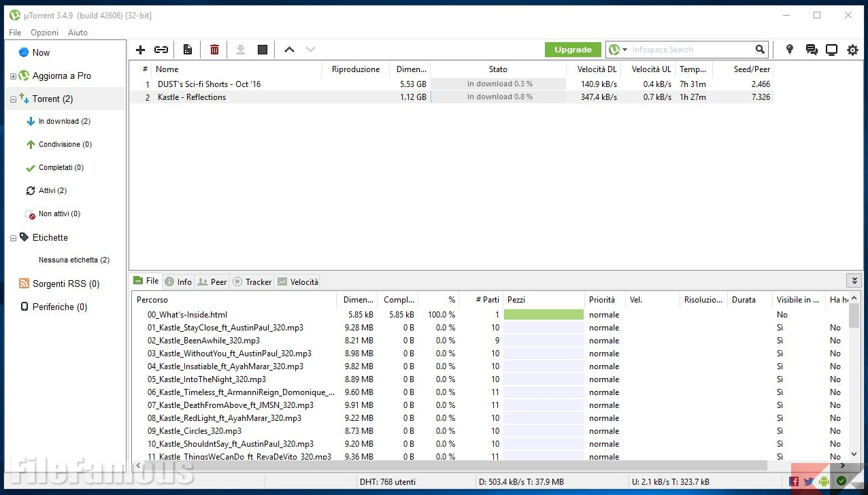Select the DUST's Sci-fi Shorts - Oct '16 torrent

pyautogui.click(x=451, y=84)
